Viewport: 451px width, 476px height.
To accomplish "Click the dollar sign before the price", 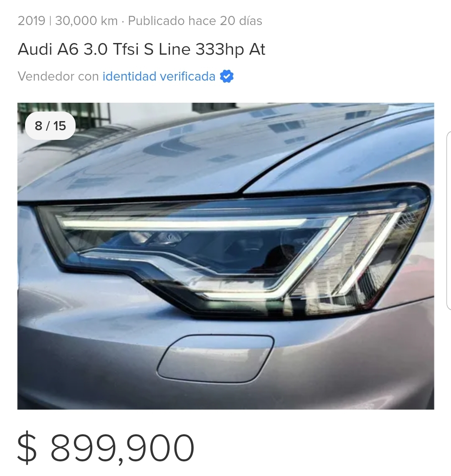I will click(27, 448).
